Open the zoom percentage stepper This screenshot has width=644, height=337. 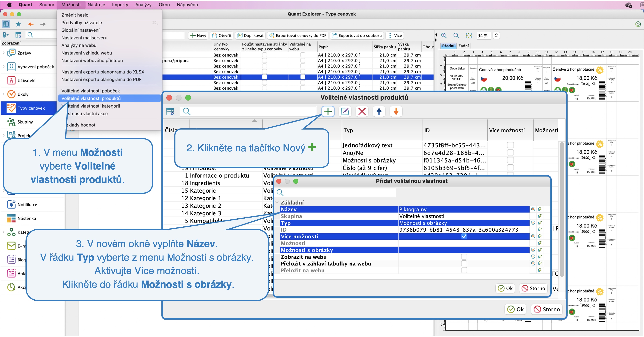496,36
